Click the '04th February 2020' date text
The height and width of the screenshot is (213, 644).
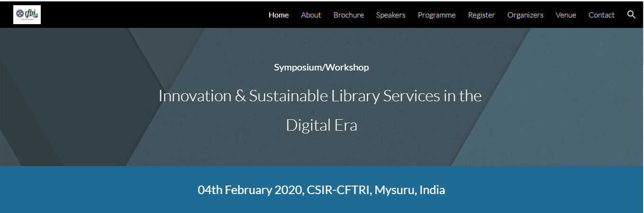click(250, 190)
